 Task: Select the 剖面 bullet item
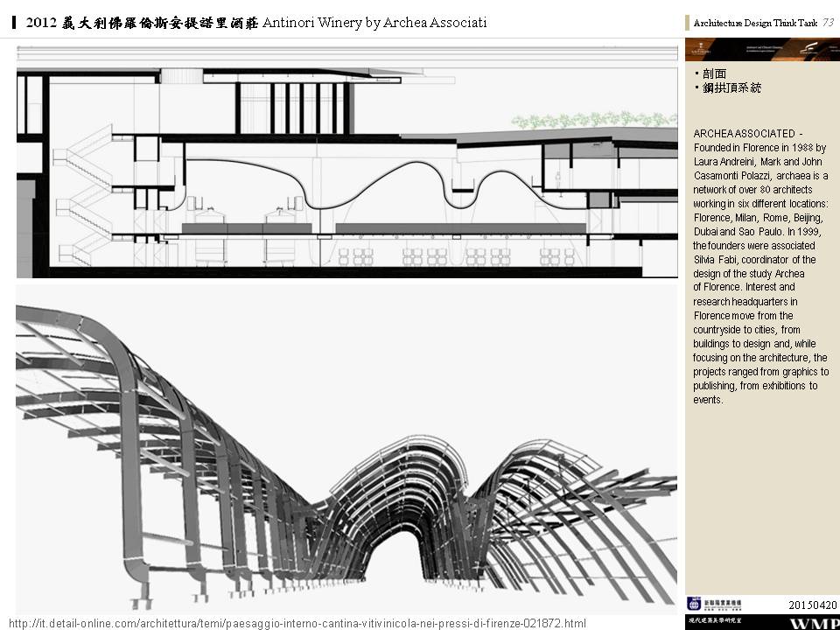pos(714,74)
